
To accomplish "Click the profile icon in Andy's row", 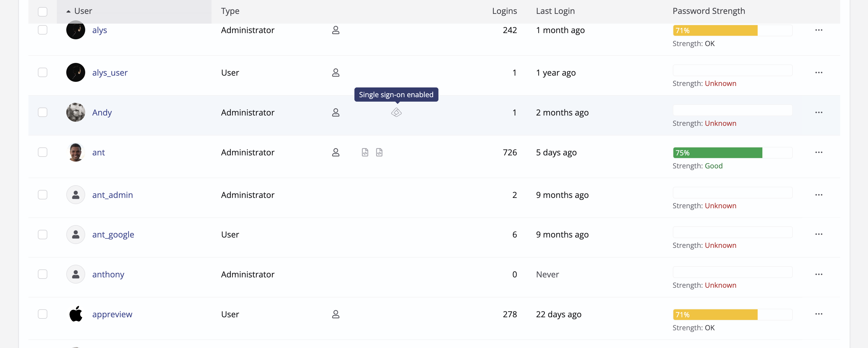I will (x=335, y=113).
